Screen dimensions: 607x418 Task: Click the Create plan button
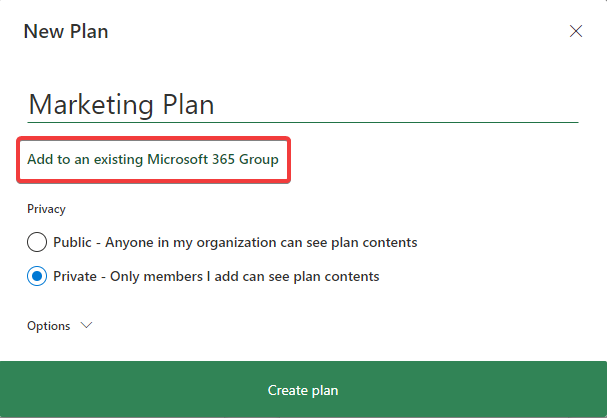[x=303, y=389]
